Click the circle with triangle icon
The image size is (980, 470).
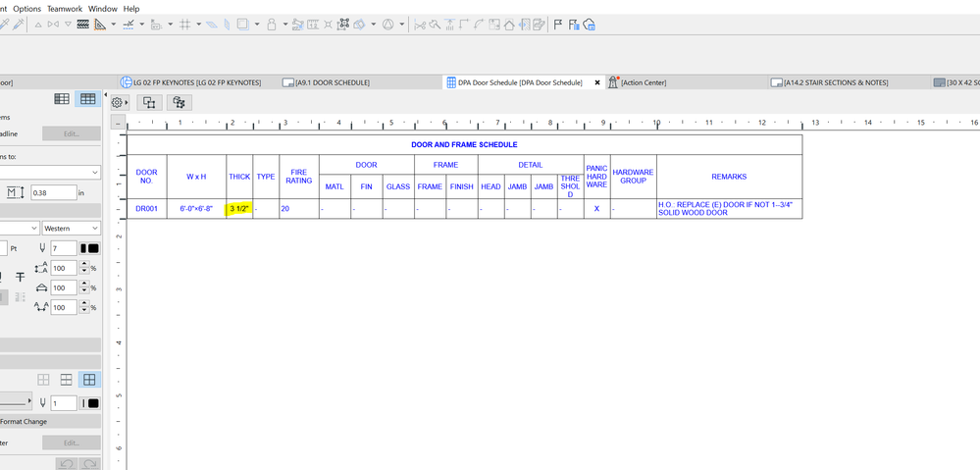(x=388, y=25)
